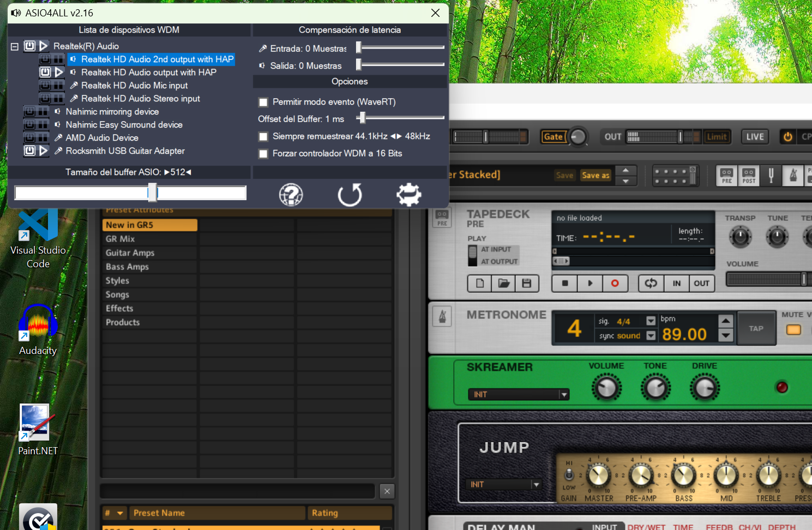Start Tapedeck recording

coord(615,284)
